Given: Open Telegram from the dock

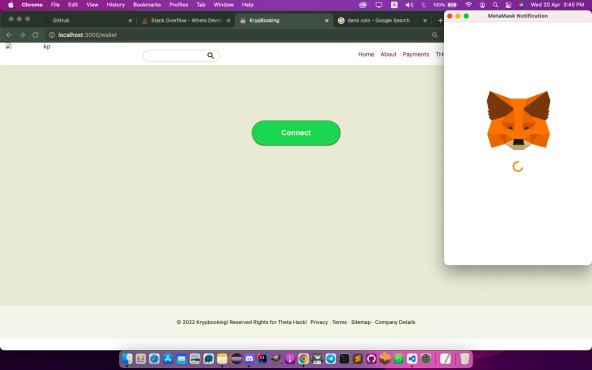Looking at the screenshot, I should (x=330, y=358).
